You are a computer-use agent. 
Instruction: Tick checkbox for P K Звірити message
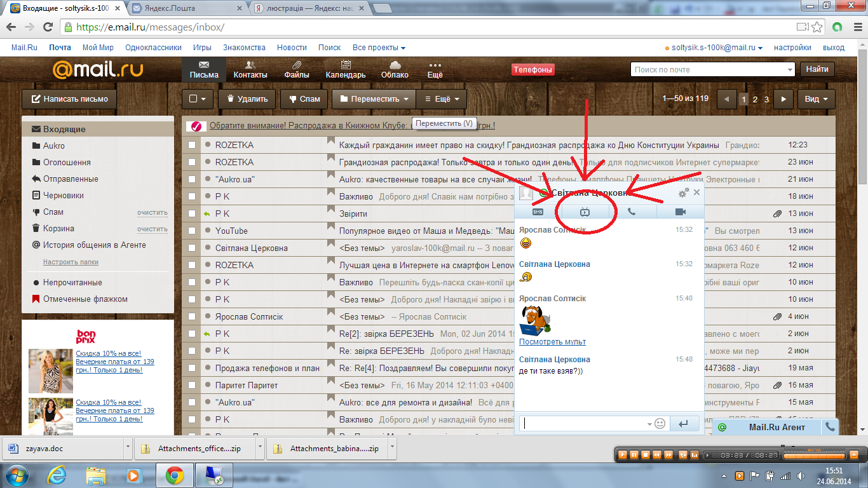[x=192, y=214]
